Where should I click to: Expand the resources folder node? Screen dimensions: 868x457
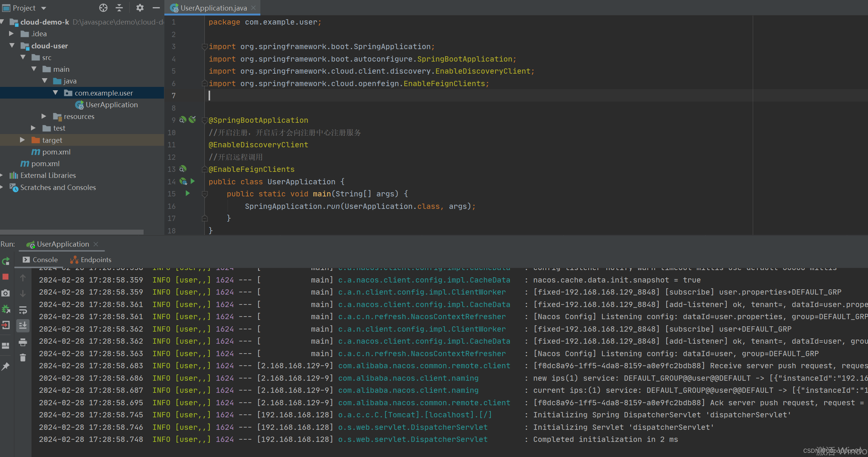pos(44,116)
